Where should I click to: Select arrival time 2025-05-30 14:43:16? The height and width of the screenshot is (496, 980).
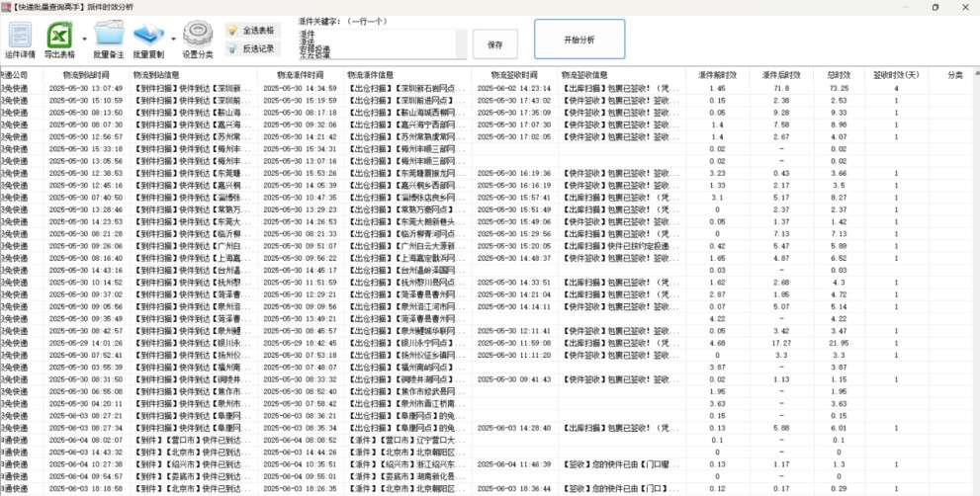[86, 270]
